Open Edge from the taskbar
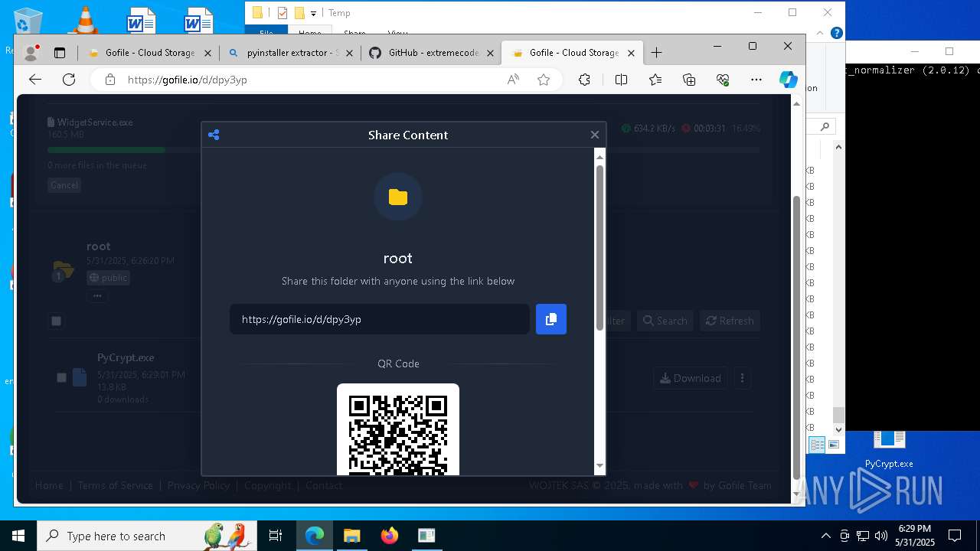Screen dimensions: 980x551 (x=315, y=536)
